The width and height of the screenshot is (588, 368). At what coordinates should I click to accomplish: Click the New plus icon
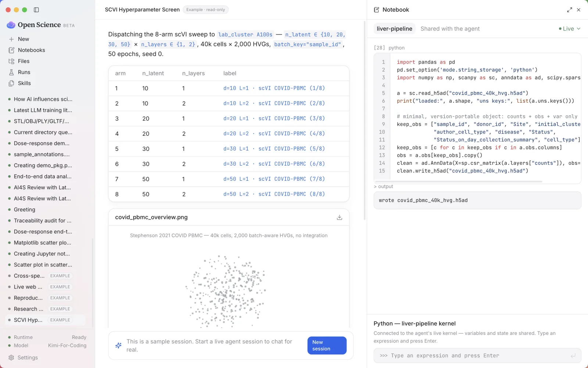tap(11, 39)
